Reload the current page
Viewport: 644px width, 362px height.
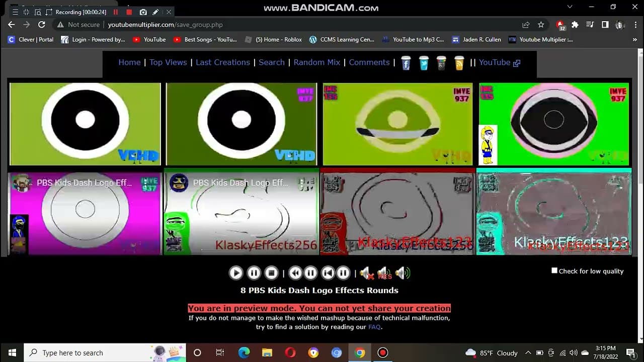pos(42,25)
